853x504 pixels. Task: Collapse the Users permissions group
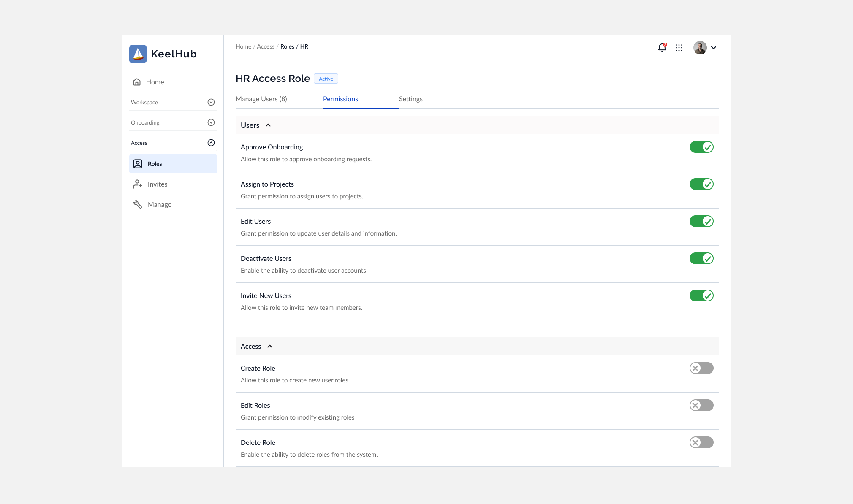(x=268, y=125)
